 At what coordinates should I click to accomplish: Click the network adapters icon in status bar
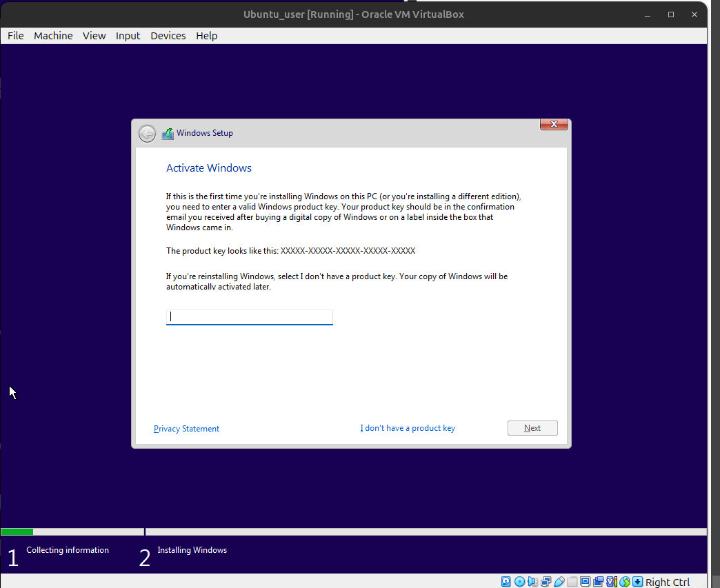(546, 582)
